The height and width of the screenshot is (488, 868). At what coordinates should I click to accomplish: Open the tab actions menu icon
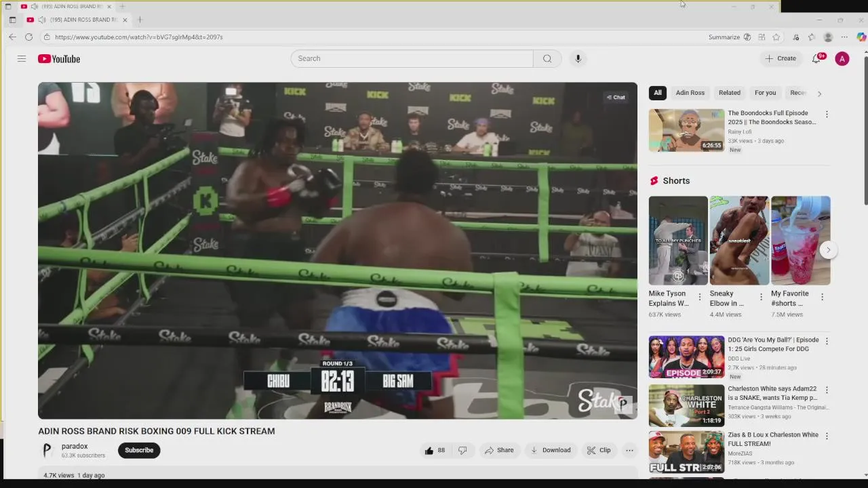(12, 20)
